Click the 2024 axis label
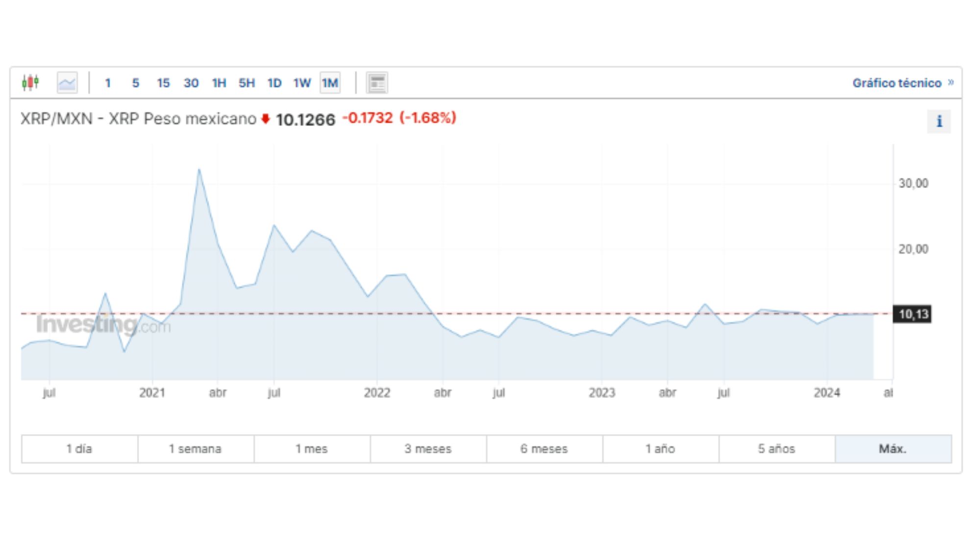 (827, 392)
